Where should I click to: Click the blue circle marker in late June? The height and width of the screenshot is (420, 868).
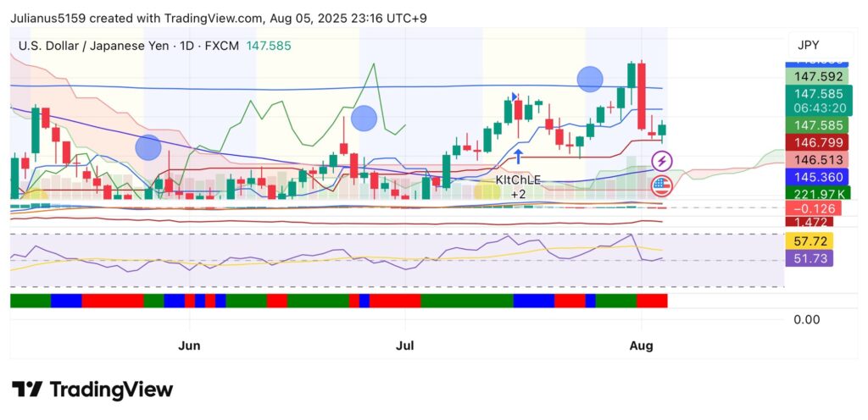click(x=364, y=119)
